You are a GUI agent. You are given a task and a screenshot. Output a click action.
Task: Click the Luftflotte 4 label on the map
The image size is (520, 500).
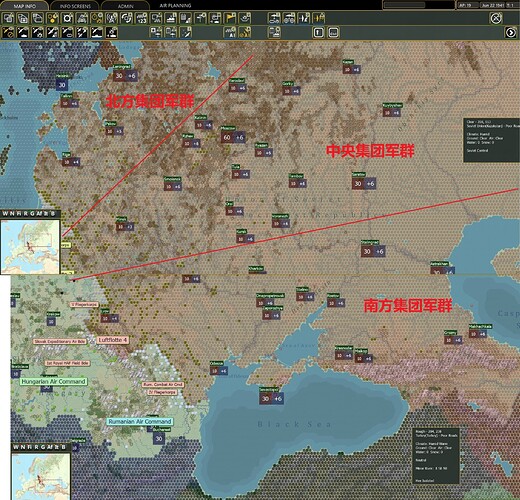113,340
